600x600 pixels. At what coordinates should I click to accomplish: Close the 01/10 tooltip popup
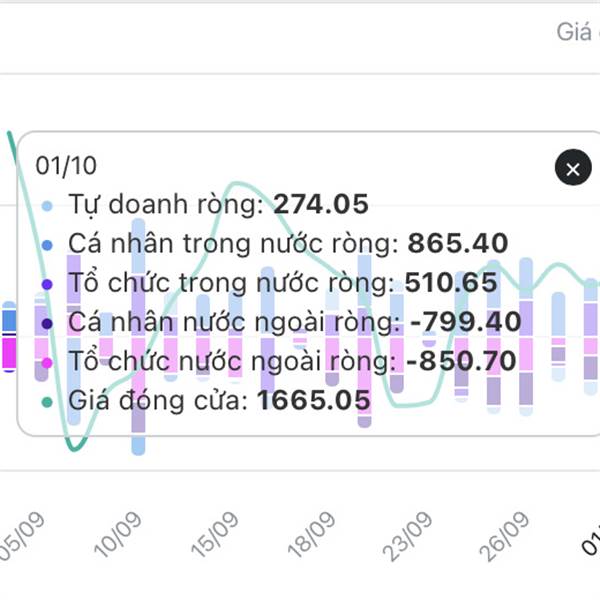[572, 169]
